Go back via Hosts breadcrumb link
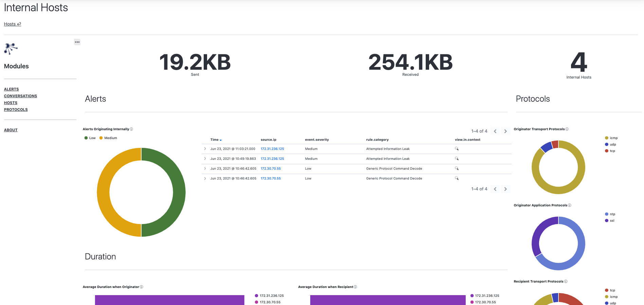This screenshot has height=305, width=644. (13, 24)
